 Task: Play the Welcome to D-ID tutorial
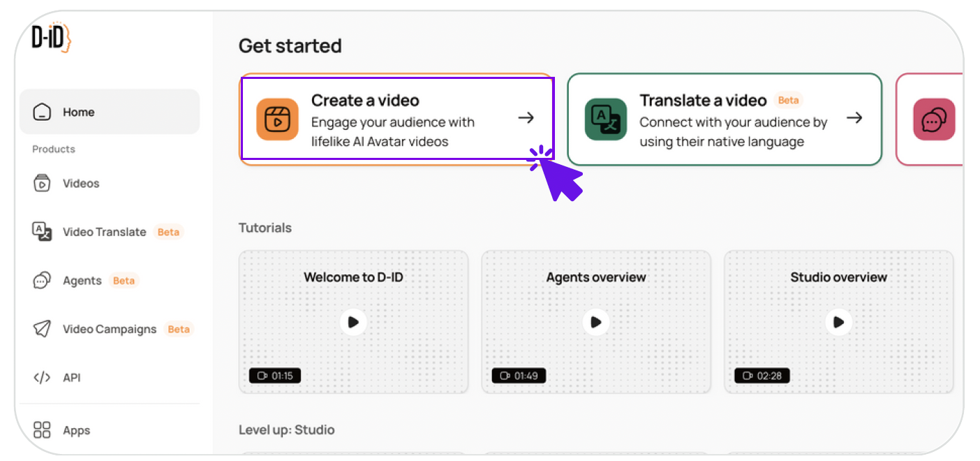tap(354, 322)
